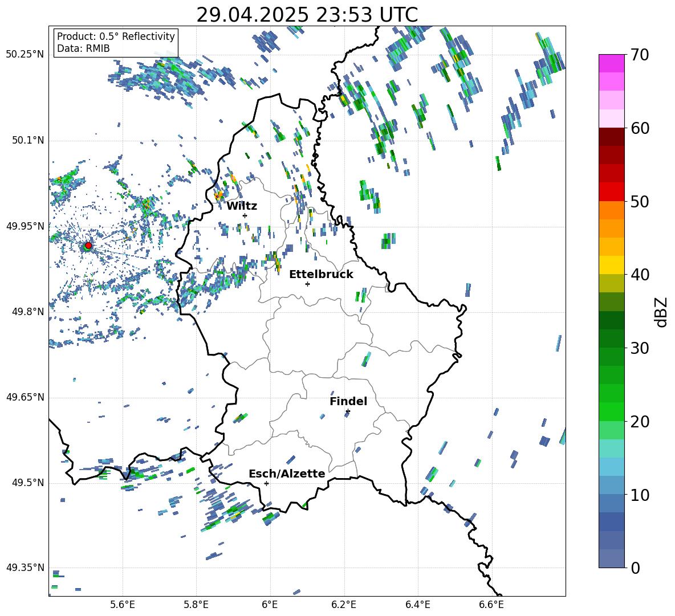Click the 60 dBZ colorbar label

click(x=640, y=128)
